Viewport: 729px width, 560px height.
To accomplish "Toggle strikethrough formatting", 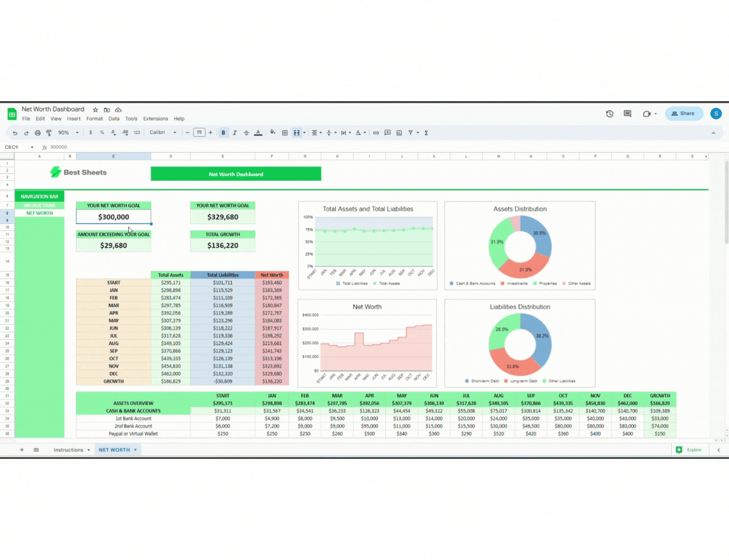I will [x=247, y=133].
